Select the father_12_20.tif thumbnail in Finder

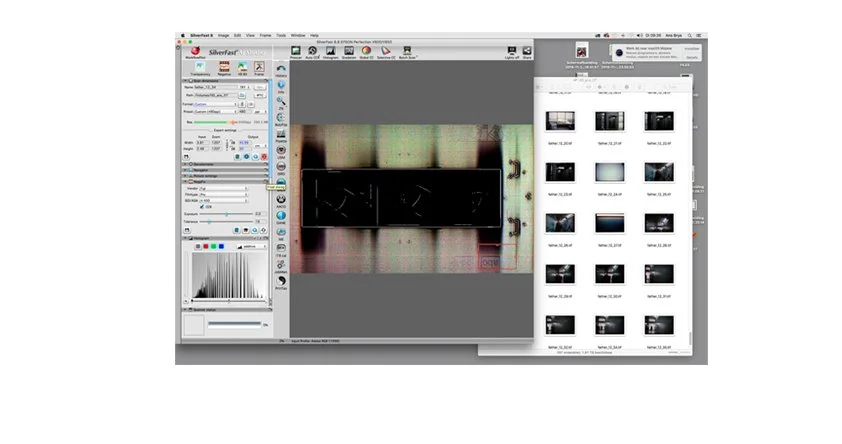(560, 121)
